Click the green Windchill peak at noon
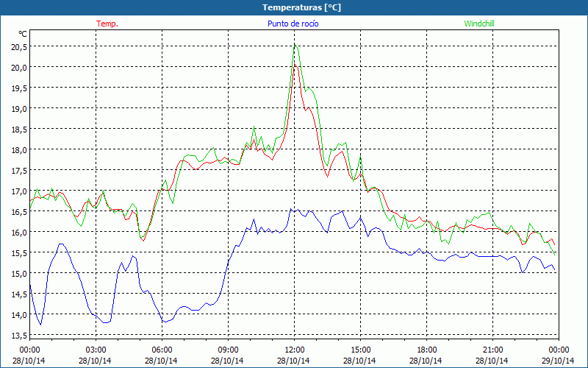 (295, 45)
